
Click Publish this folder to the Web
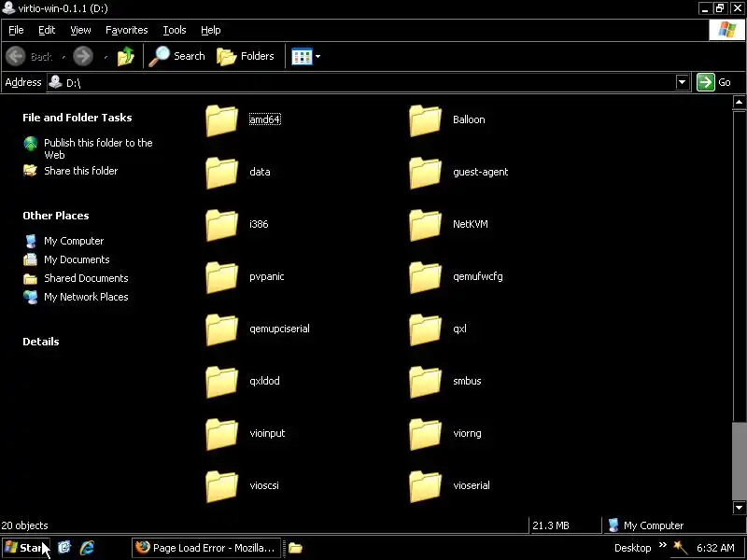point(98,148)
